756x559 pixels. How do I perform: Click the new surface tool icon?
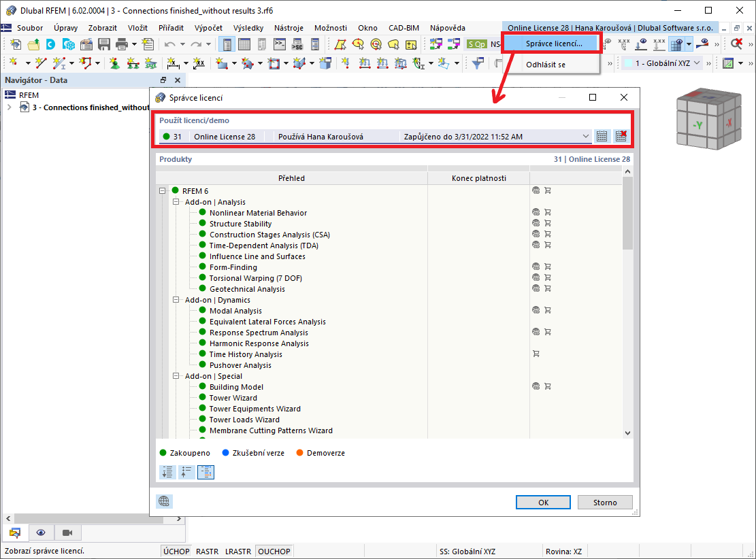coord(222,63)
